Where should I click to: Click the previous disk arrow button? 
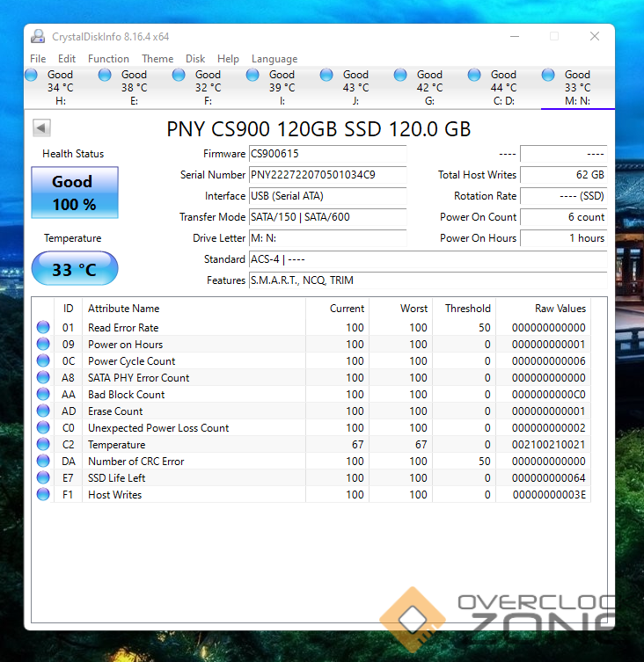point(41,127)
